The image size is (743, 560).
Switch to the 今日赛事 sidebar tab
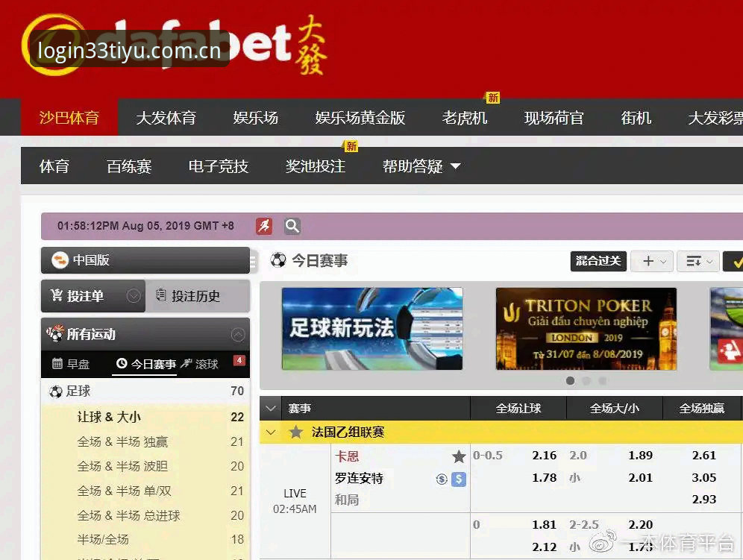(x=146, y=364)
